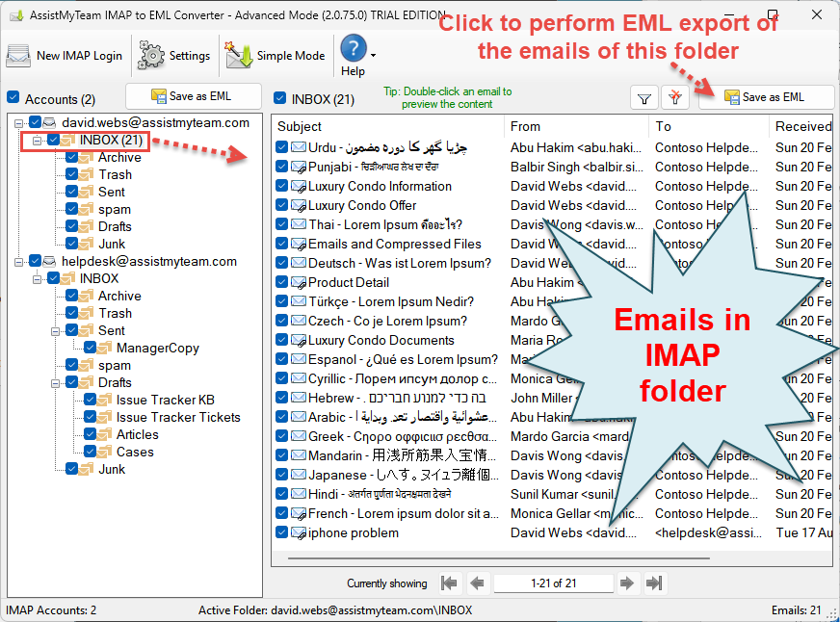Viewport: 840px width, 622px height.
Task: Uncheck david.webs@assistmyteam.com account checkbox
Action: (36, 122)
